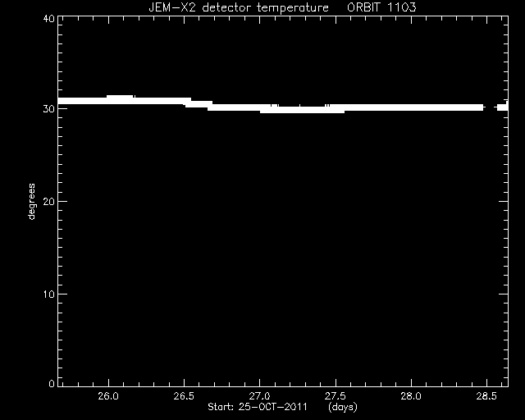Screen dimensions: 525x420
Task: Select the 10 tick label on y-axis
Action: point(49,294)
